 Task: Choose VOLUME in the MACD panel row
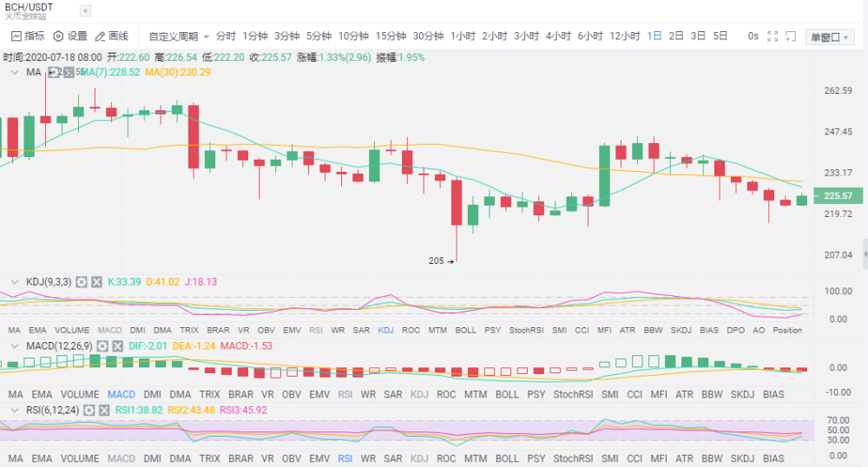tap(80, 394)
